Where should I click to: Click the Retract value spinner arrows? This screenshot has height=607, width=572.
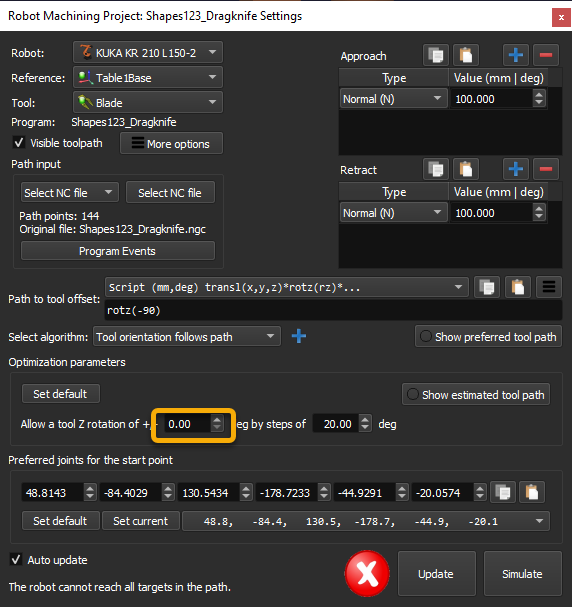click(x=539, y=213)
